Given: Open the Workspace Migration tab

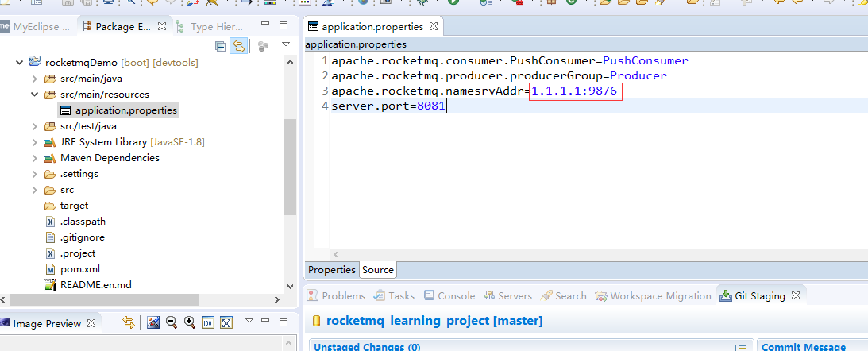Looking at the screenshot, I should [654, 296].
